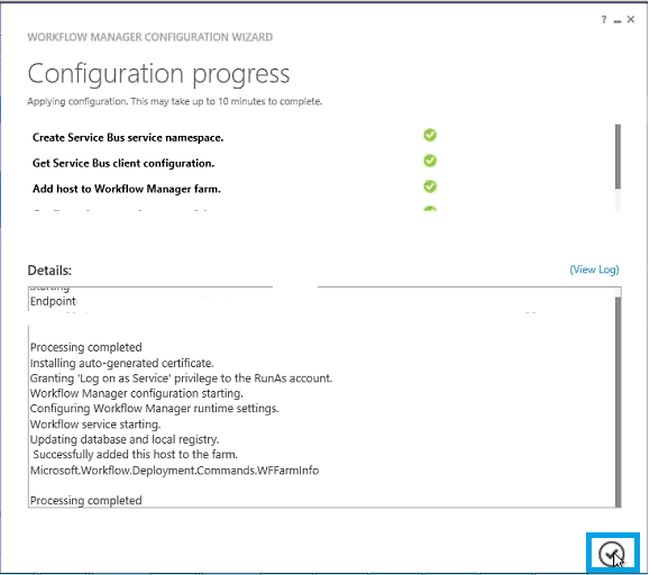
Task: Click the 'Endpoint' log line
Action: tap(53, 301)
